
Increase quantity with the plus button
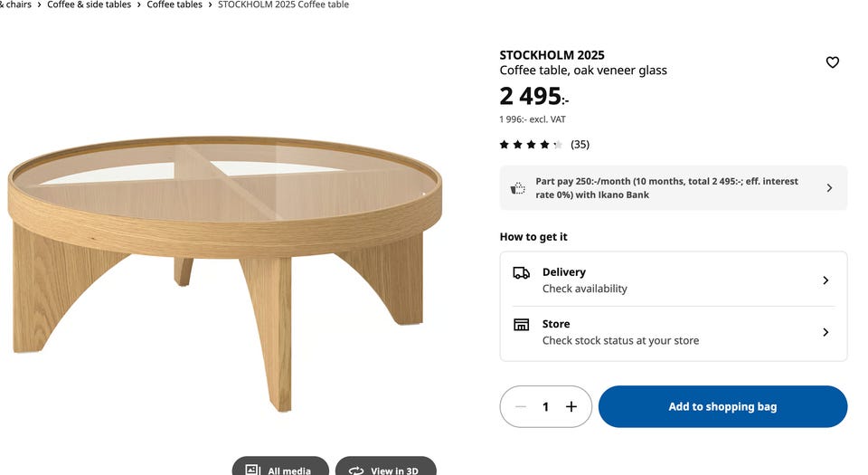coord(571,407)
